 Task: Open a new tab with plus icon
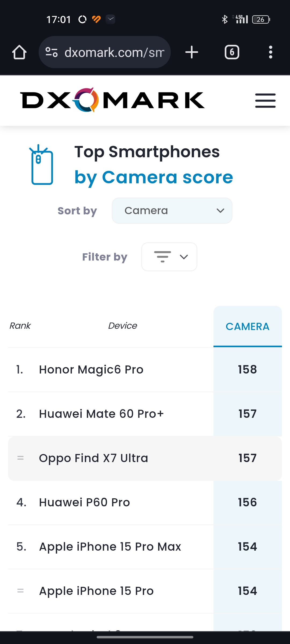(192, 52)
